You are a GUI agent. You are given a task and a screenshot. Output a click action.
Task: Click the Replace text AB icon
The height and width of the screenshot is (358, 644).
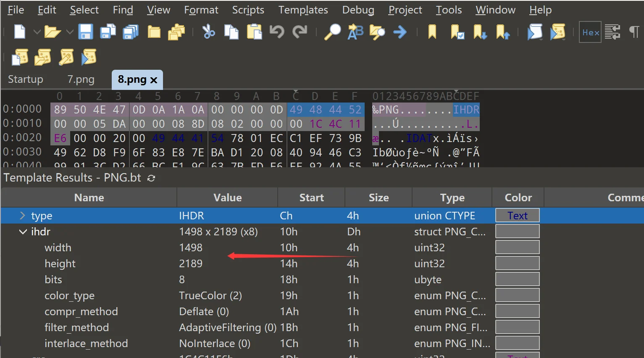(355, 32)
